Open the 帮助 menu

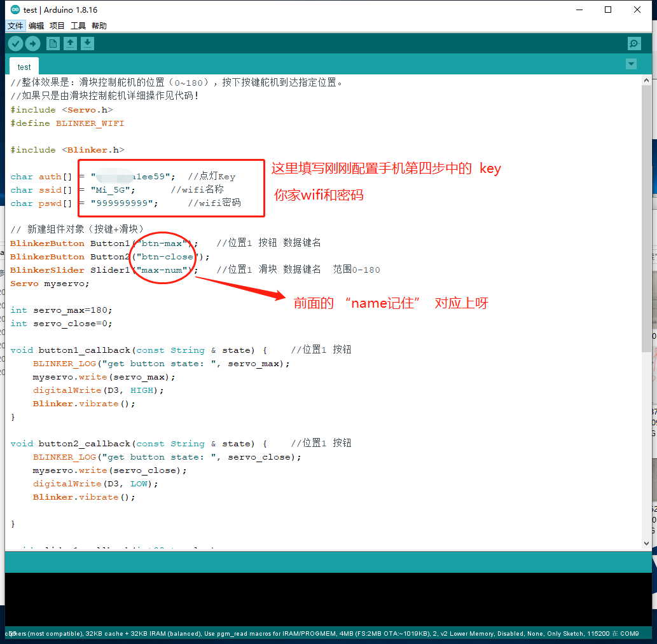point(99,26)
